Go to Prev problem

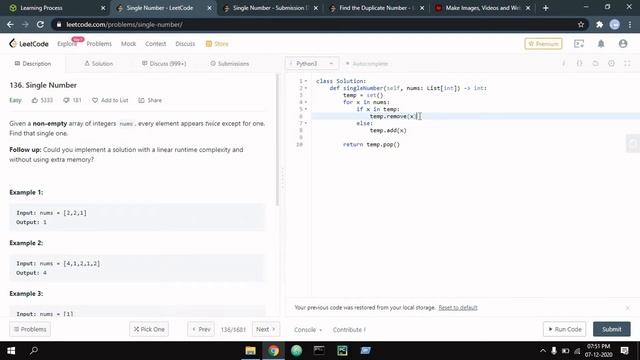pyautogui.click(x=201, y=329)
